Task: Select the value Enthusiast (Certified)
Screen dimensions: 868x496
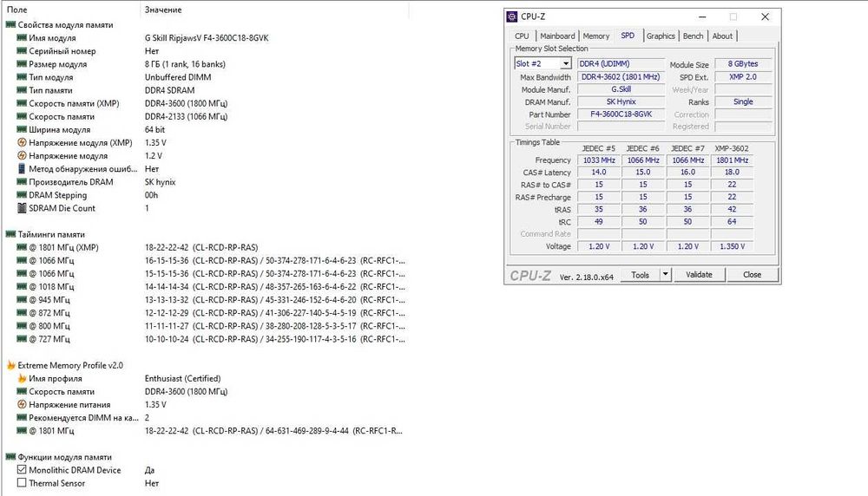Action: coord(182,378)
